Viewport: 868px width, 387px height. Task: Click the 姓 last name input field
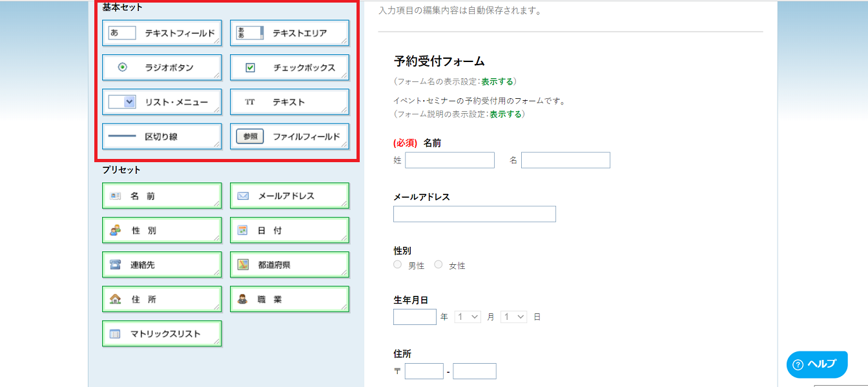coord(449,160)
